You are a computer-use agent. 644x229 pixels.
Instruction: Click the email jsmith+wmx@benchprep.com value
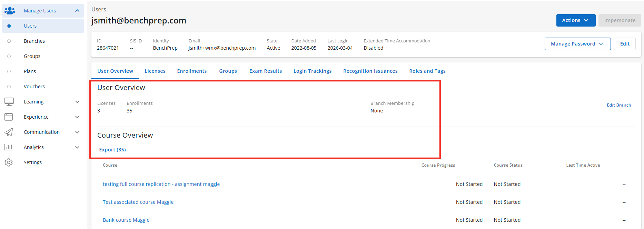222,48
